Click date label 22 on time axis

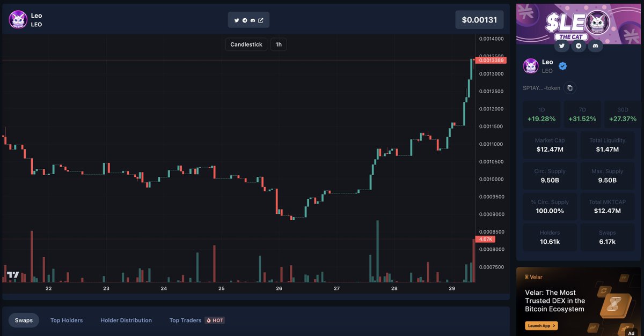click(49, 288)
